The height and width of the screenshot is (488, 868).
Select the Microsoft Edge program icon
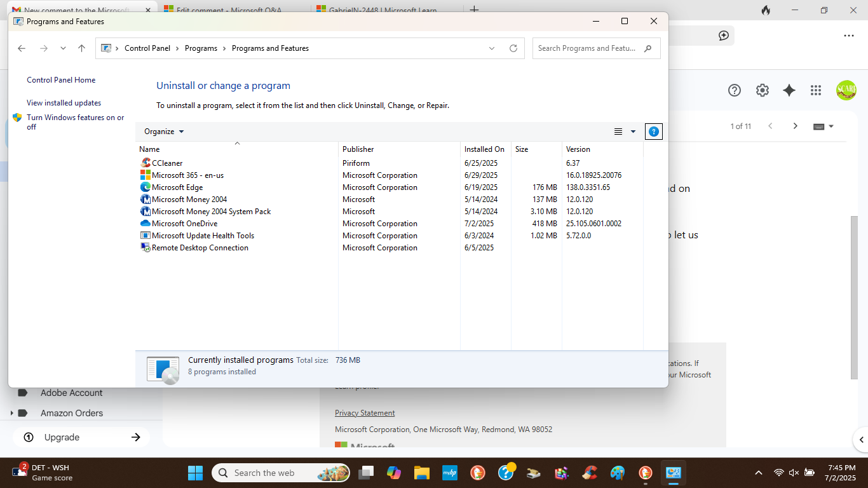146,187
